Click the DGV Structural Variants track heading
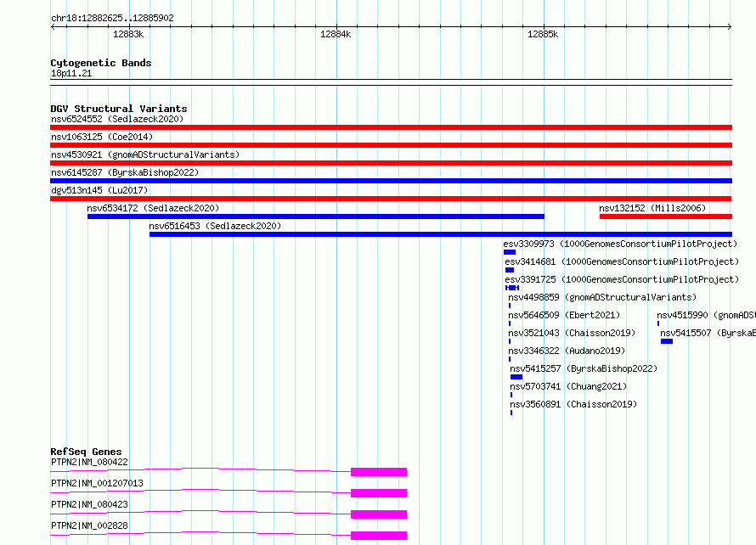 pos(119,109)
